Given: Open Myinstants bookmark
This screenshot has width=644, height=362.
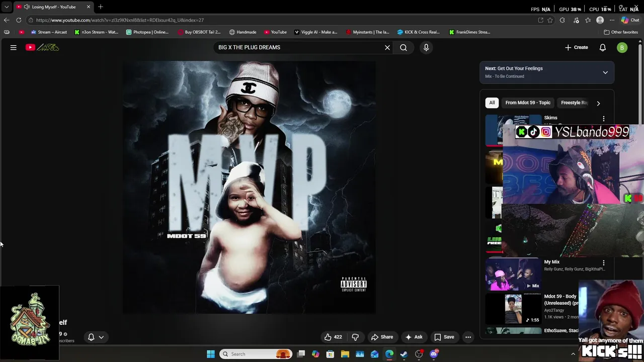Looking at the screenshot, I should tap(368, 32).
